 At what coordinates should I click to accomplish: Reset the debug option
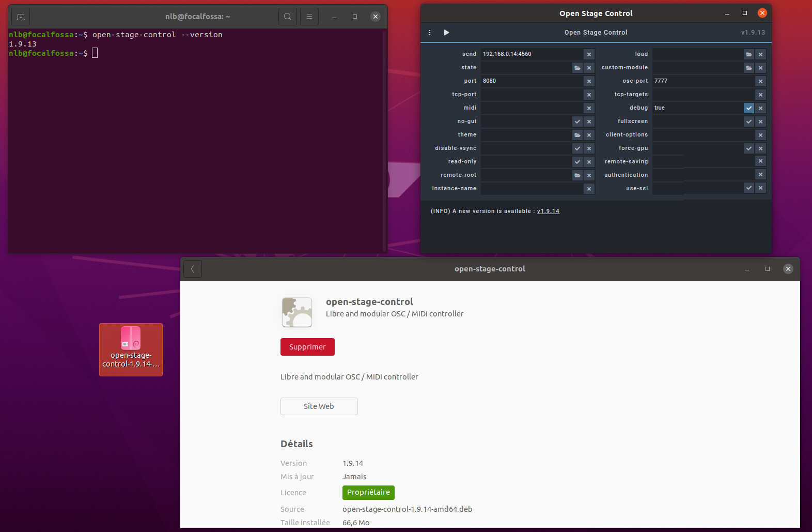[760, 108]
